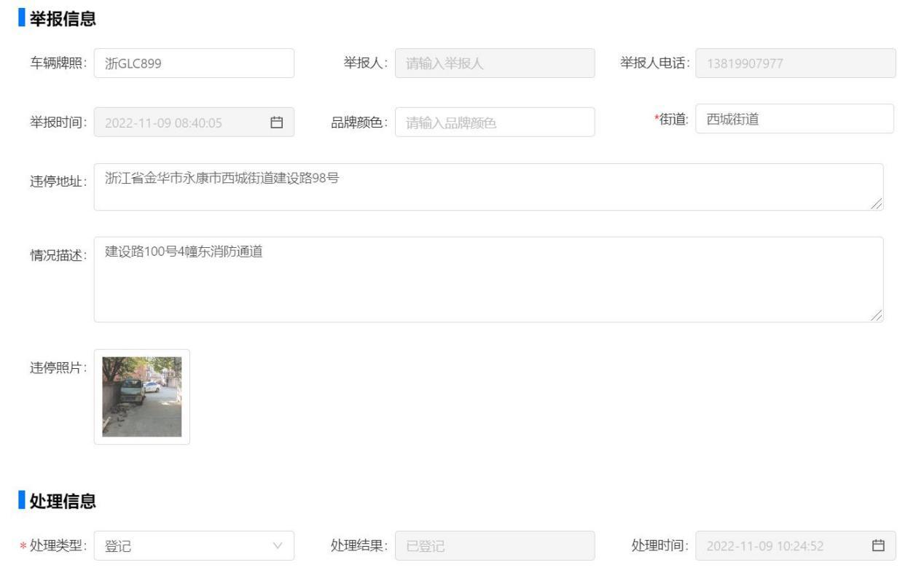
Task: Click the calendar icon in 举报时间 field
Action: pos(276,122)
